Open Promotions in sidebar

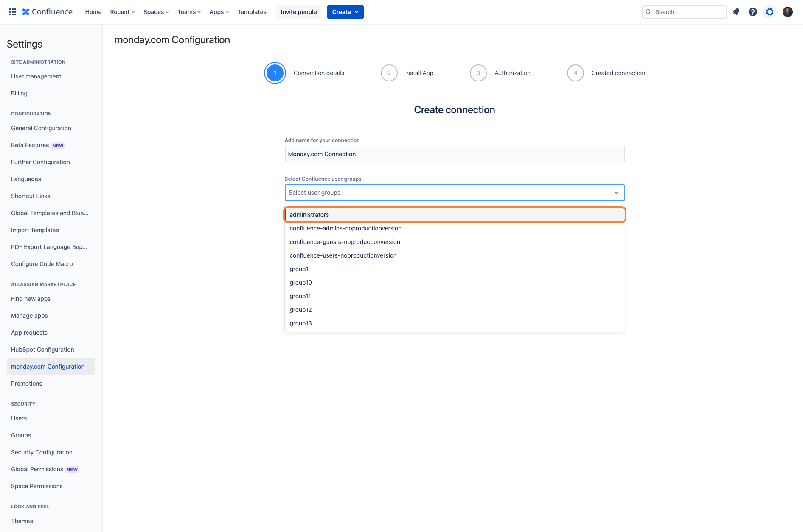click(x=27, y=384)
